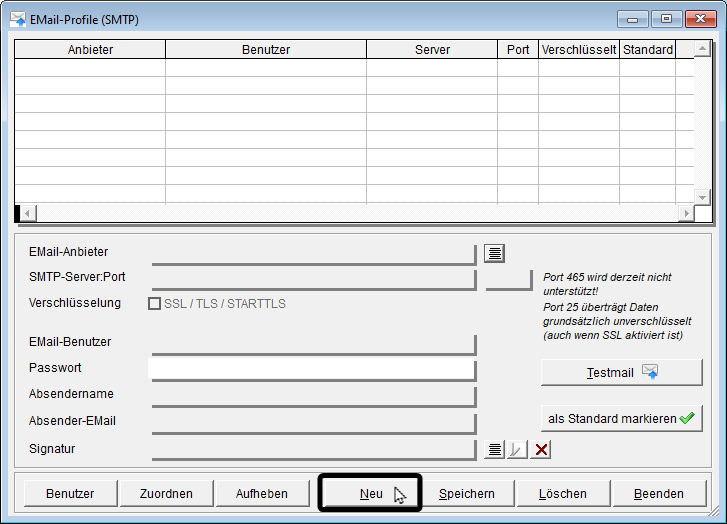
Task: Edit the signature with the pencil icon
Action: [x=517, y=449]
